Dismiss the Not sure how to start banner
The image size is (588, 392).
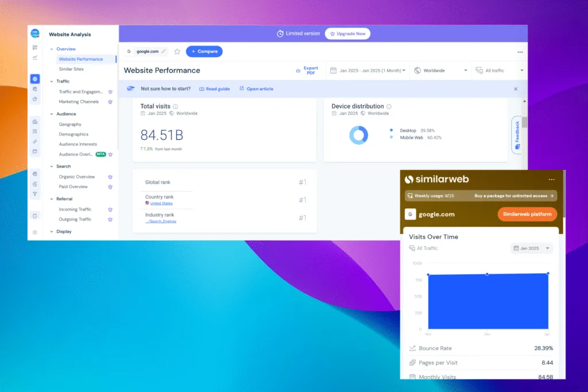tap(516, 89)
